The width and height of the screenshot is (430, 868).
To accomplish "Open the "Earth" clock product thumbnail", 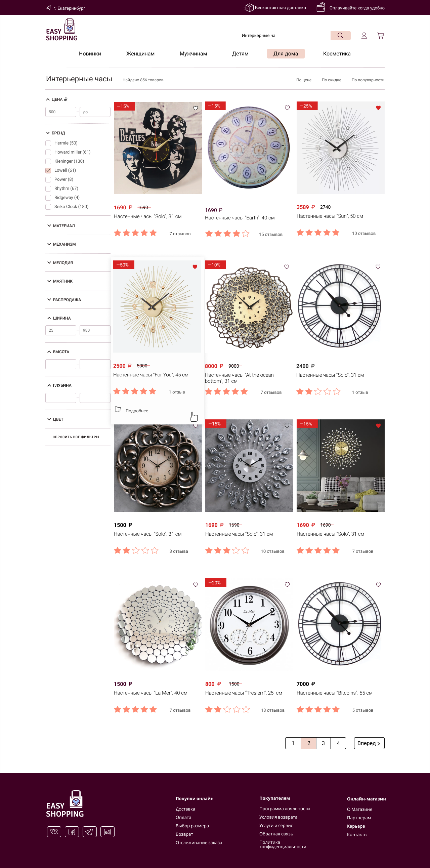I will [249, 148].
